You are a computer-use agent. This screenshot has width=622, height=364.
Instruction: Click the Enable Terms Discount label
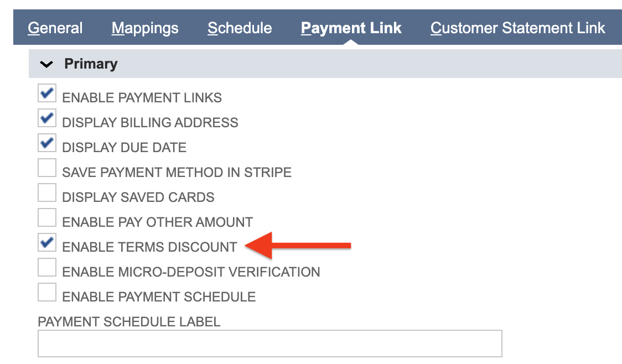[x=149, y=247]
